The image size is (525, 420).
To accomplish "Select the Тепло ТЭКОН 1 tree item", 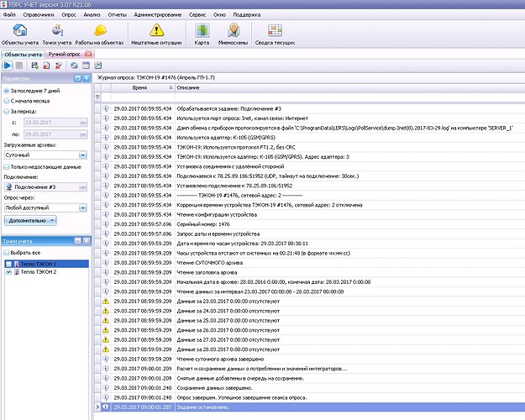I will [38, 264].
